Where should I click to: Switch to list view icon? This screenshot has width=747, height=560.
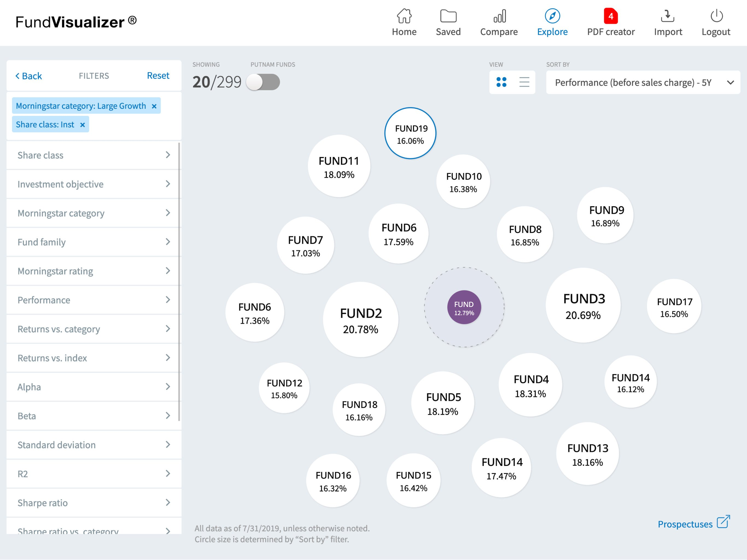coord(524,82)
